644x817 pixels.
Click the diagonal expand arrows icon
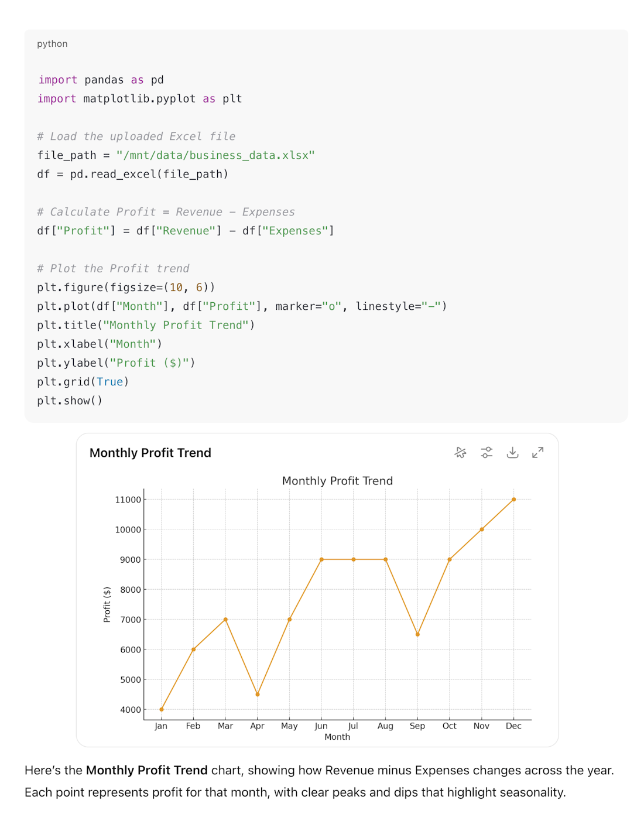pyautogui.click(x=538, y=452)
